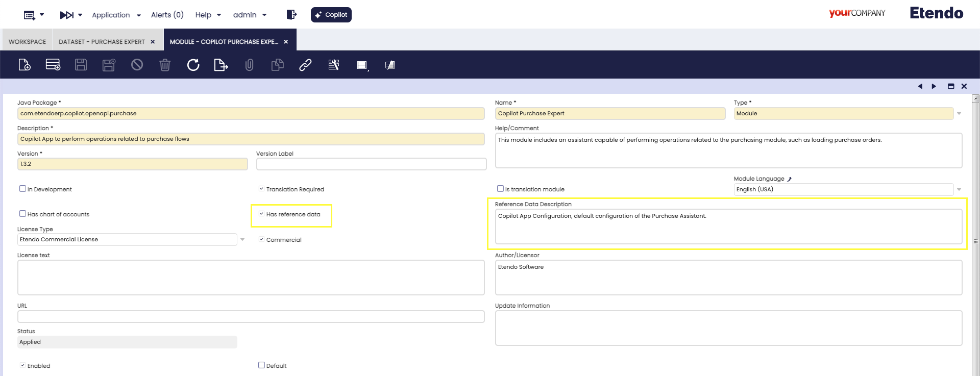Open the Application menu dropdown
The height and width of the screenshot is (376, 980).
click(x=116, y=15)
